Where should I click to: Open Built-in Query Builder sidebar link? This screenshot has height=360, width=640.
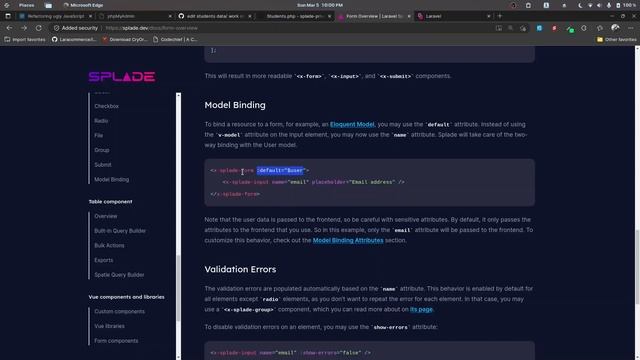coord(120,231)
